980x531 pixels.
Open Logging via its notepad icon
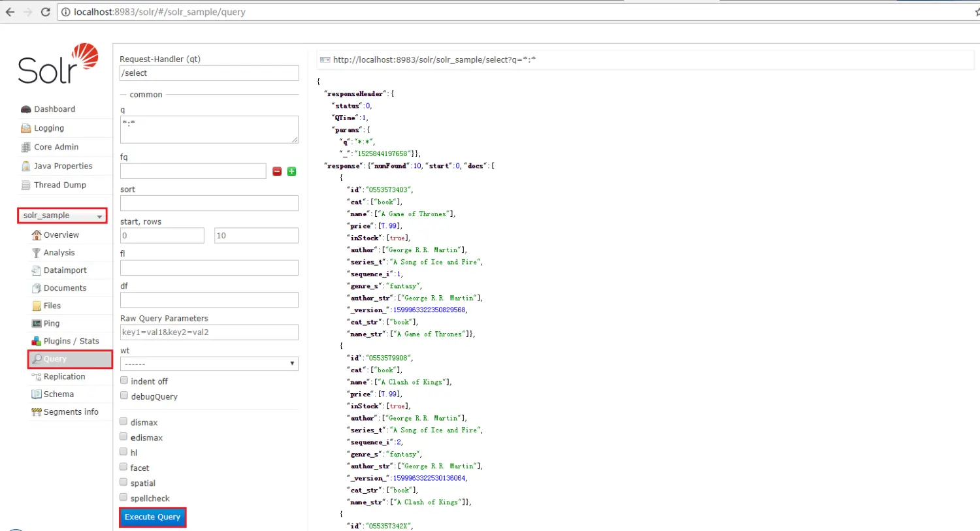click(x=26, y=128)
